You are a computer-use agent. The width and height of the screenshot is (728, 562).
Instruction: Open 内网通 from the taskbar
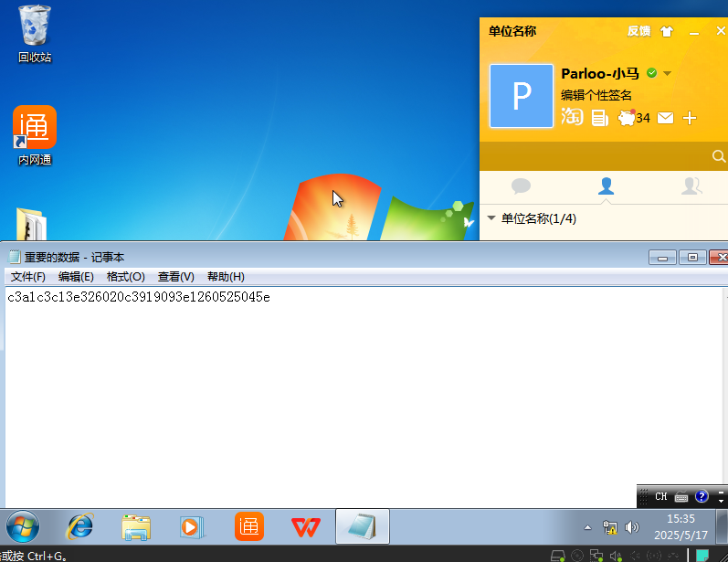pos(248,526)
